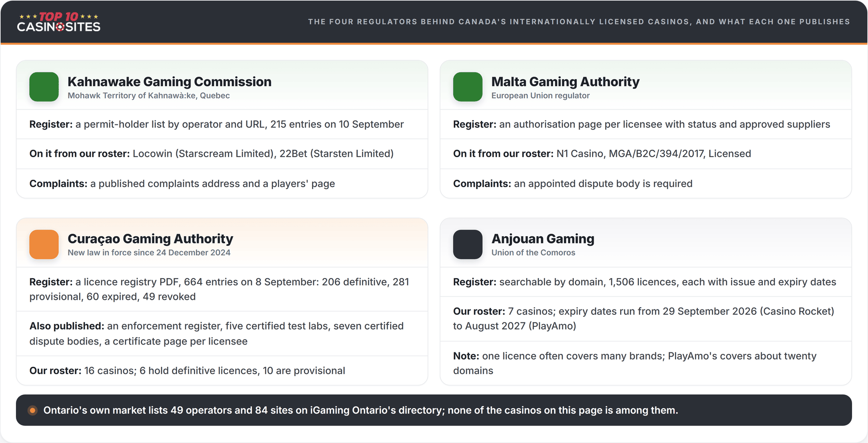Image resolution: width=868 pixels, height=443 pixels.
Task: Click the N1 Casino MGA/B2C/394/2017 line
Action: tap(602, 154)
